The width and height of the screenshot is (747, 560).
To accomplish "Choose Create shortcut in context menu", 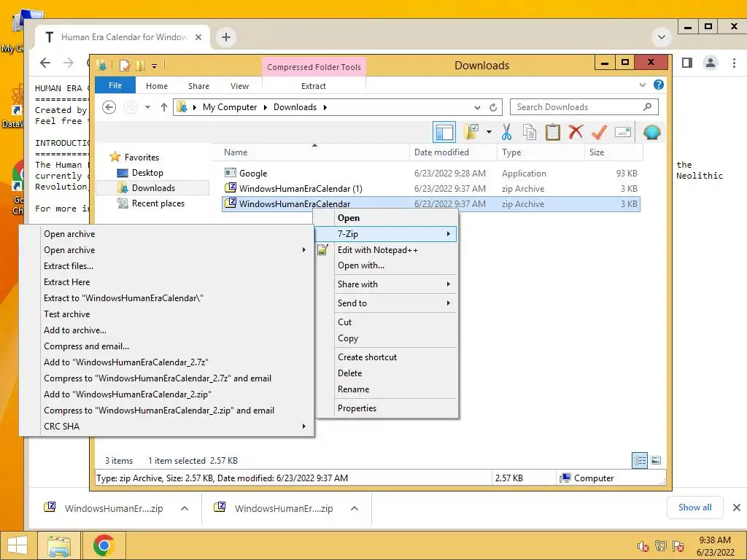I will [x=386, y=357].
